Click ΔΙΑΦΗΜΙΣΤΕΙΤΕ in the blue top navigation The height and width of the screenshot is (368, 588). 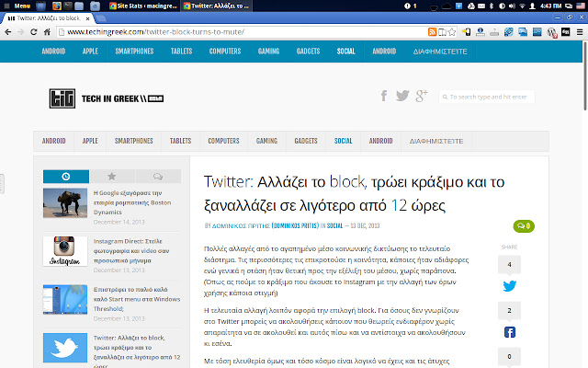pos(440,52)
